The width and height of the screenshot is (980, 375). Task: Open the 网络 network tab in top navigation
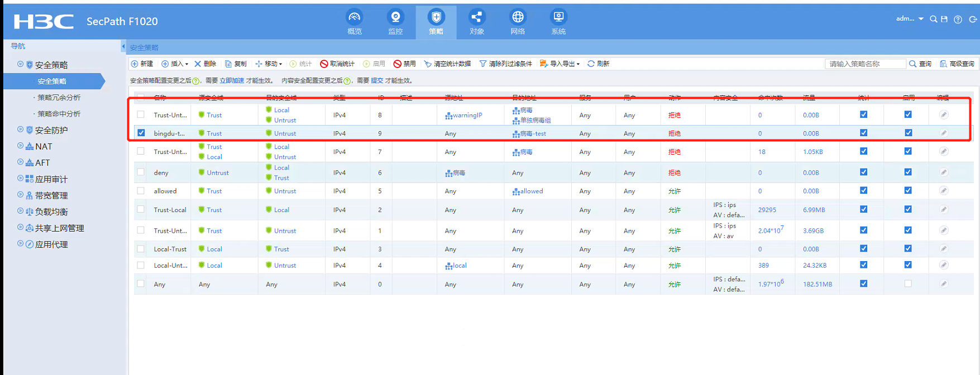point(518,22)
